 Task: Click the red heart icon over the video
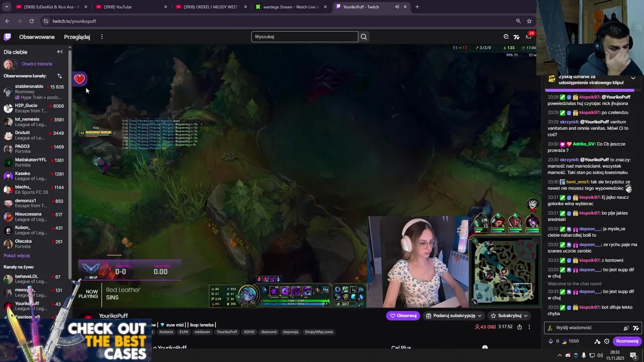[x=79, y=79]
